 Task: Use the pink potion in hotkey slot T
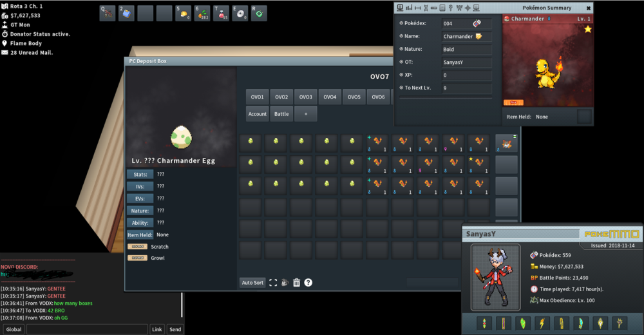coord(221,13)
